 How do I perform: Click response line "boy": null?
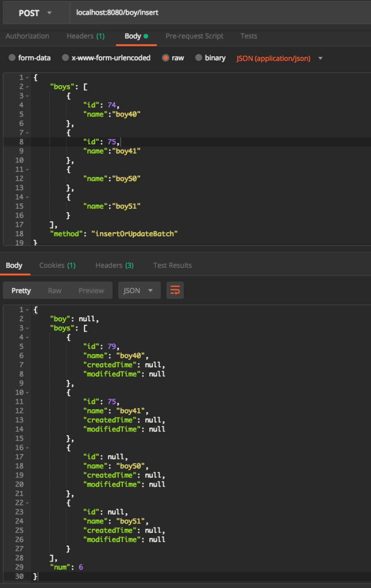(x=74, y=319)
